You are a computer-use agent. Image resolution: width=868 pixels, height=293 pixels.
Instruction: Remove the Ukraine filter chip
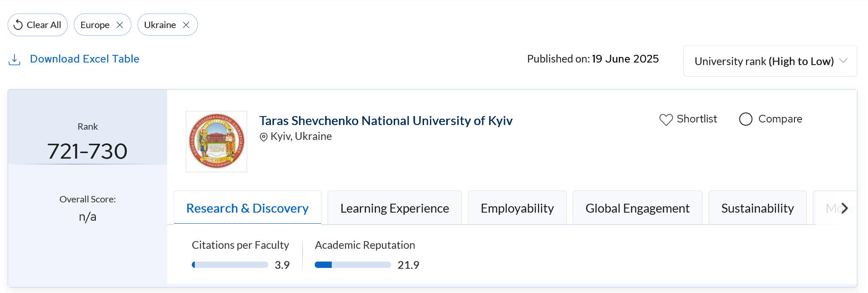pyautogui.click(x=186, y=25)
